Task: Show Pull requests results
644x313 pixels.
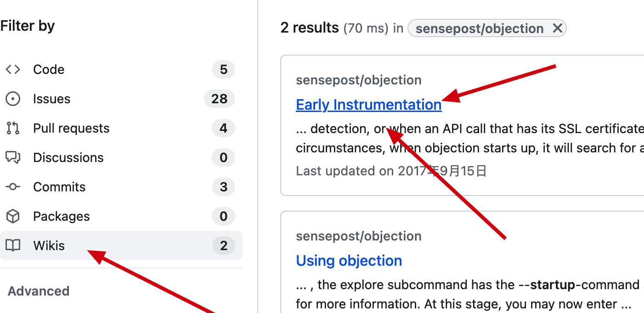Action: [71, 128]
